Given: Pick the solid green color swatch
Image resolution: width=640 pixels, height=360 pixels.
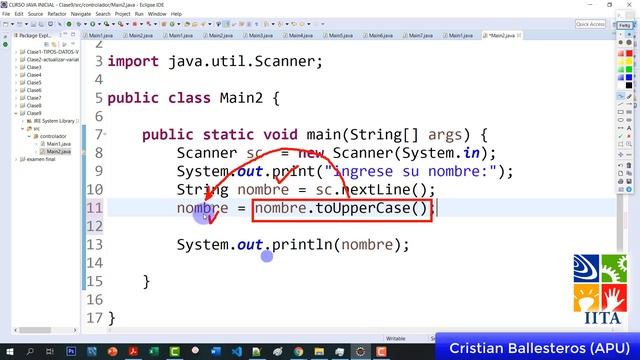Looking at the screenshot, I should pos(629,69).
